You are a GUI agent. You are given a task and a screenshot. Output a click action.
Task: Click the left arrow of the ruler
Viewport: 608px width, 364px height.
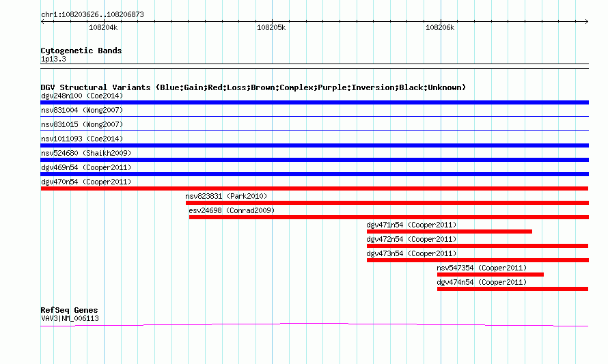[x=42, y=21]
